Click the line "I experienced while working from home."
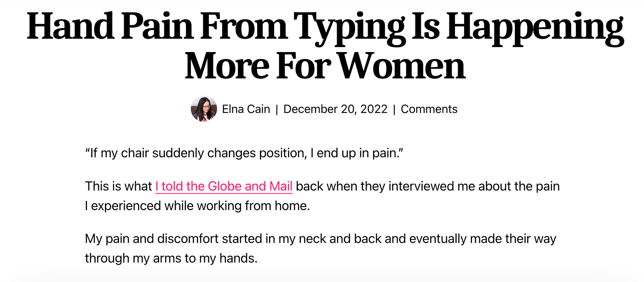Image resolution: width=644 pixels, height=282 pixels. click(198, 206)
